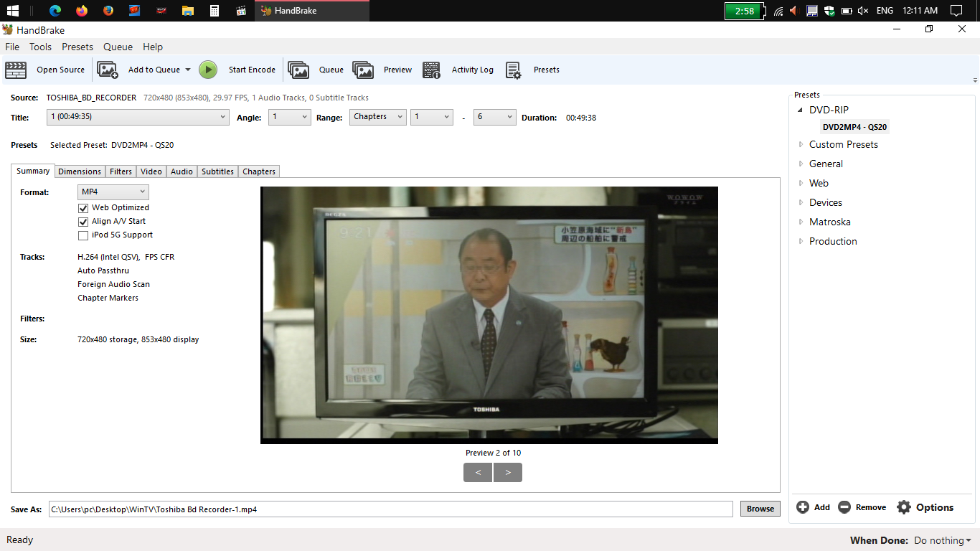The width and height of the screenshot is (980, 551).
Task: Expand the Custom Presets tree group
Action: point(801,144)
